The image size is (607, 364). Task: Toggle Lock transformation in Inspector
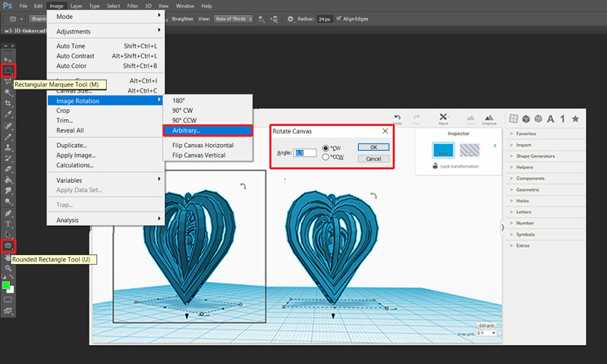(456, 166)
